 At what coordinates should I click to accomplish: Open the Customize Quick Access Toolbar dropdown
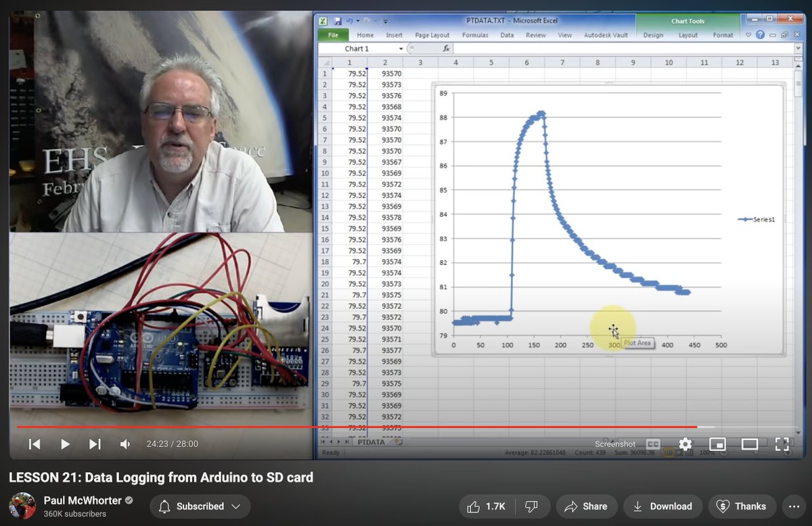point(385,22)
